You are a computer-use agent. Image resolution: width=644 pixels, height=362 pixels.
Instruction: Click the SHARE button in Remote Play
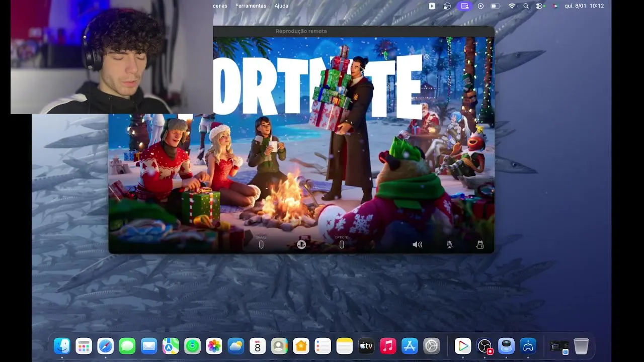261,244
